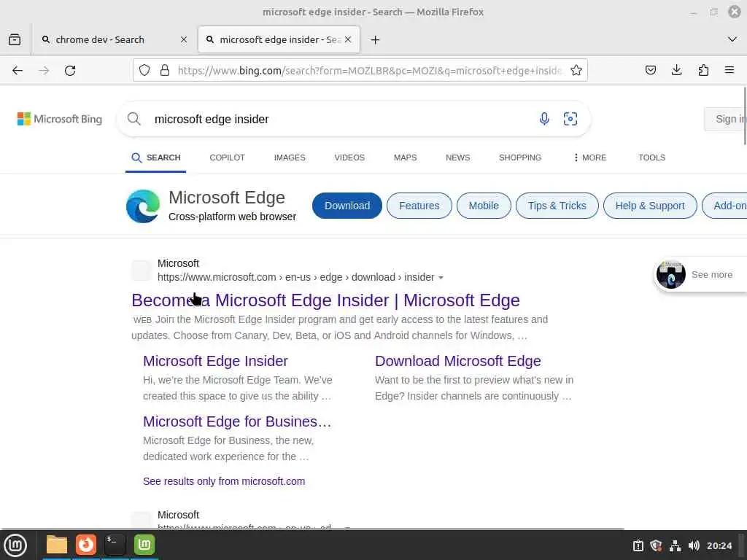Open green Mint app in taskbar
The width and height of the screenshot is (747, 560).
pyautogui.click(x=144, y=545)
